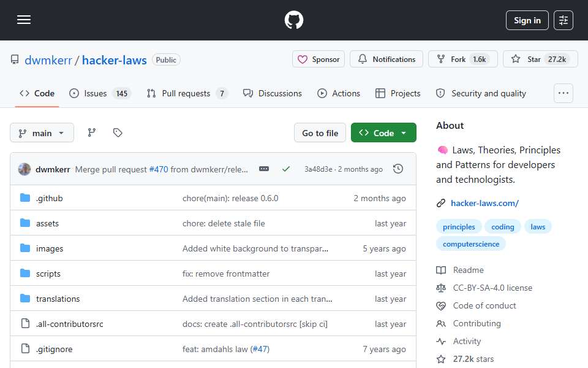Viewport: 588px width, 368px height.
Task: Open the appearance settings sliders icon
Action: click(563, 20)
